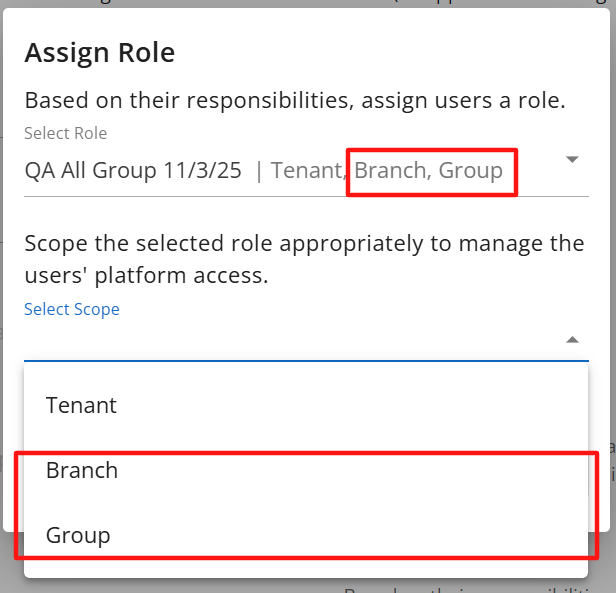This screenshot has height=593, width=616.
Task: Pick Group from the scope options list
Action: pyautogui.click(x=78, y=535)
